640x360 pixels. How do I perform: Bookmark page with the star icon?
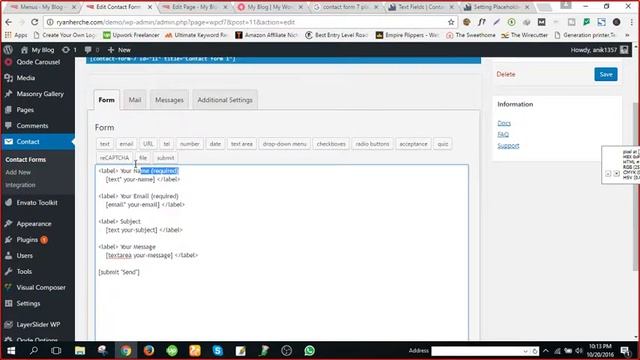coord(451,22)
